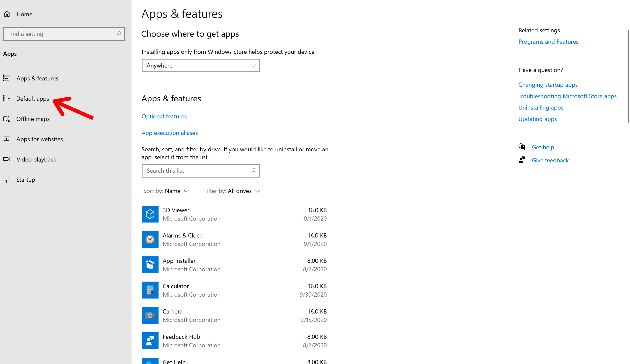Select the Alarms & Clock app icon
630x364 pixels.
click(150, 239)
